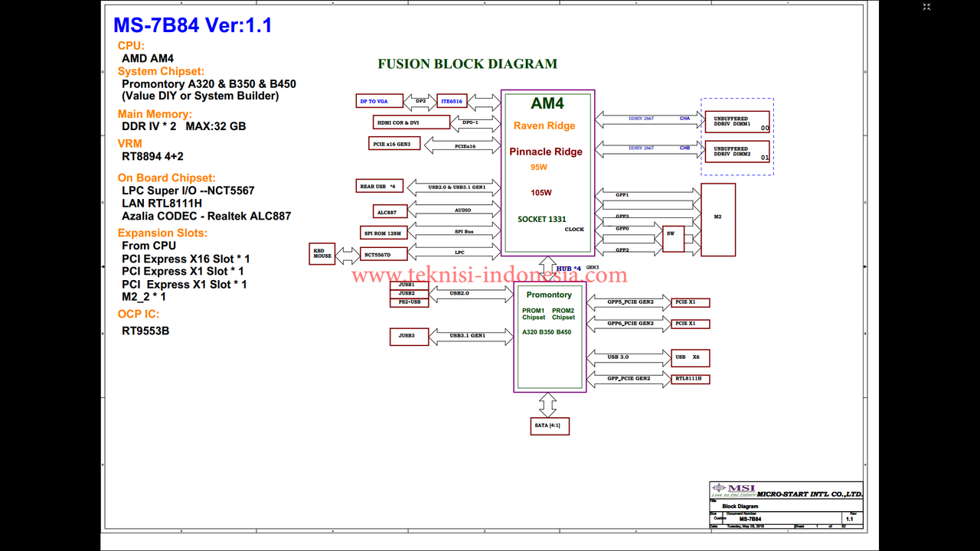Click the 'FUSION BLOCK DIAGRAM' heading
The height and width of the screenshot is (551, 980).
coord(467,64)
